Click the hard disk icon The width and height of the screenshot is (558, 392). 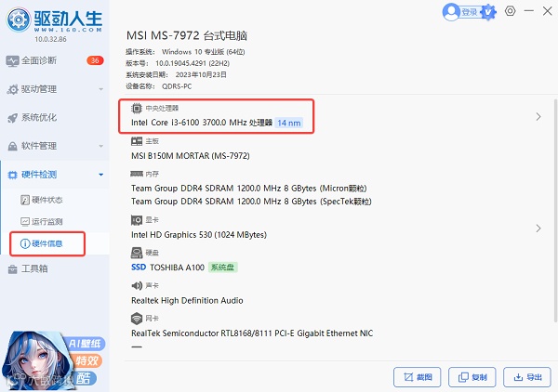tap(137, 253)
